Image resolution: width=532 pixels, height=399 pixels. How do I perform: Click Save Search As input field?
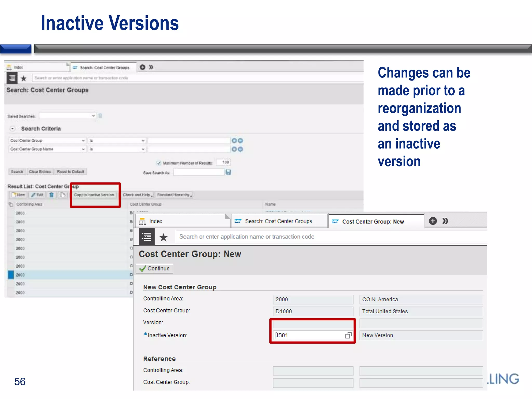point(199,172)
